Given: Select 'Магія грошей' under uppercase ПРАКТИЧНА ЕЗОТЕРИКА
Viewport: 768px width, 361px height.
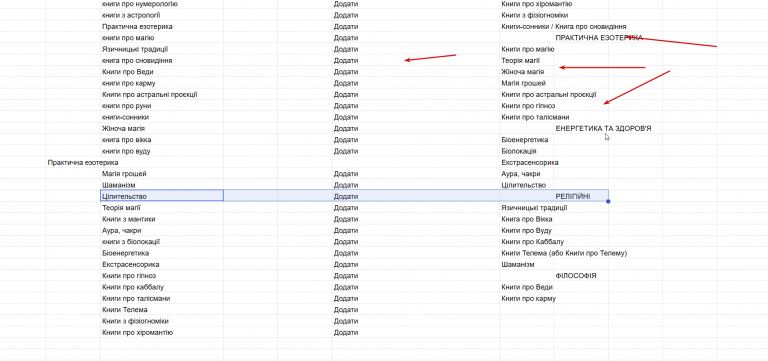Looking at the screenshot, I should tap(524, 83).
